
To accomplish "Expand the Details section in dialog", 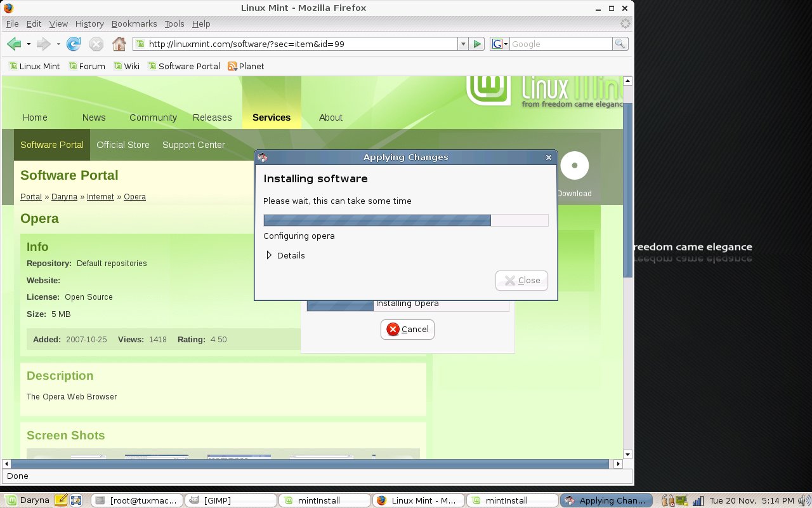I will click(285, 255).
